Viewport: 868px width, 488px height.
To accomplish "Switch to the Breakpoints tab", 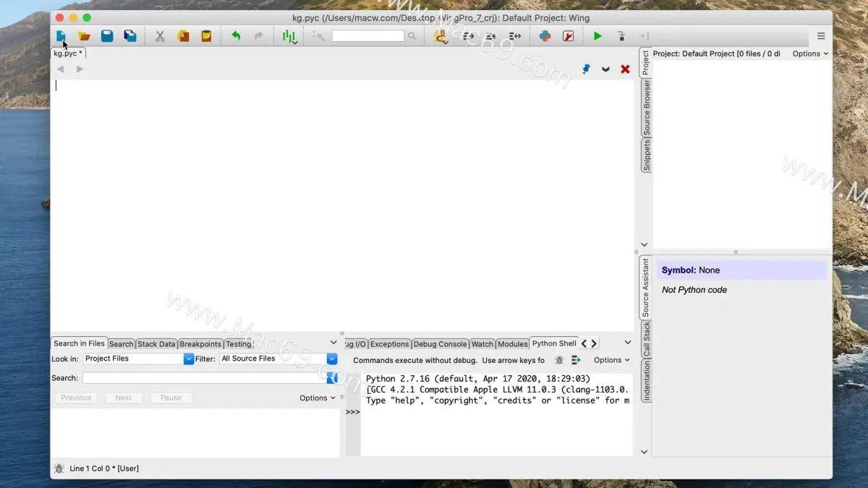I will (x=200, y=344).
